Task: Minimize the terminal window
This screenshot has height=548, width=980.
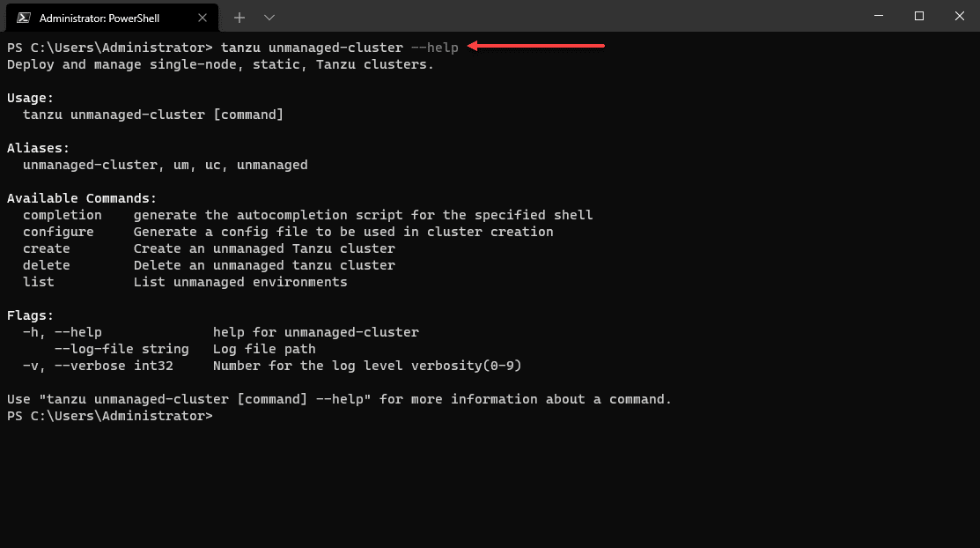Action: 878,16
